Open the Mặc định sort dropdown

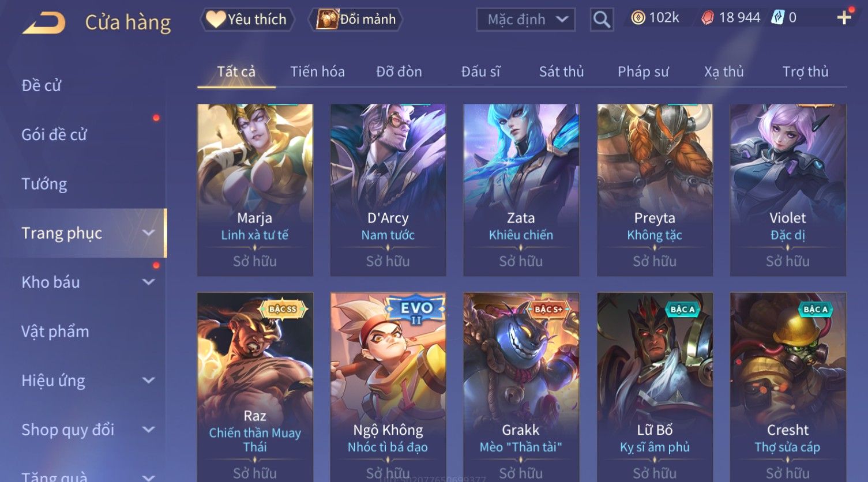(x=525, y=20)
